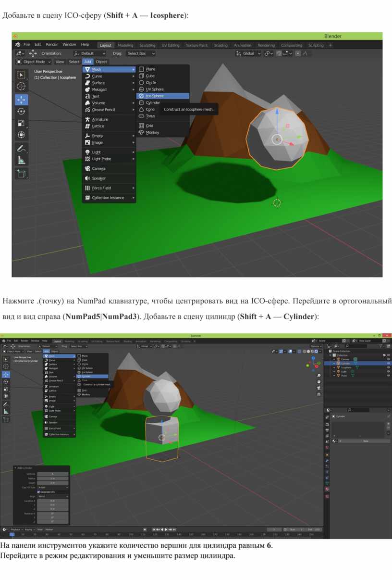Add a workspace with the plus tab button
The width and height of the screenshot is (392, 580).
click(x=331, y=45)
